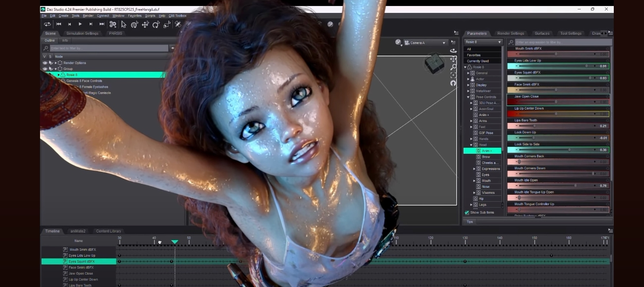
Task: Expand the Rosie 8 node in Scene
Action: coord(59,75)
